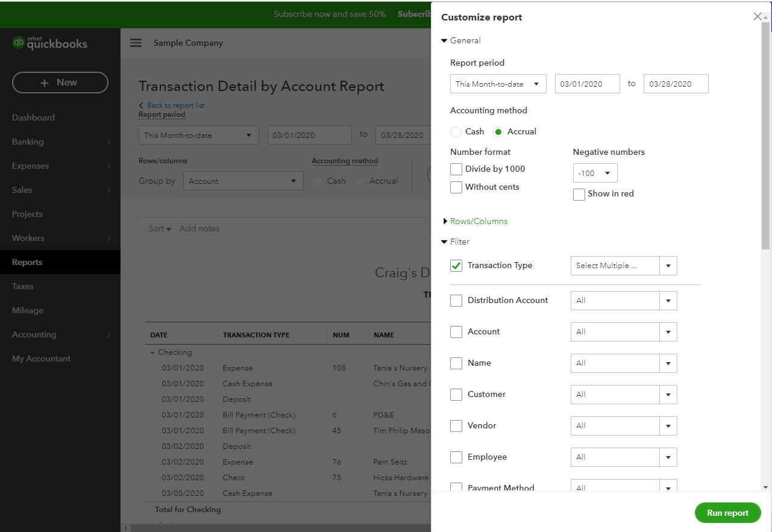Open panel This Month-to-date period dropdown
This screenshot has width=772, height=532.
pos(498,84)
